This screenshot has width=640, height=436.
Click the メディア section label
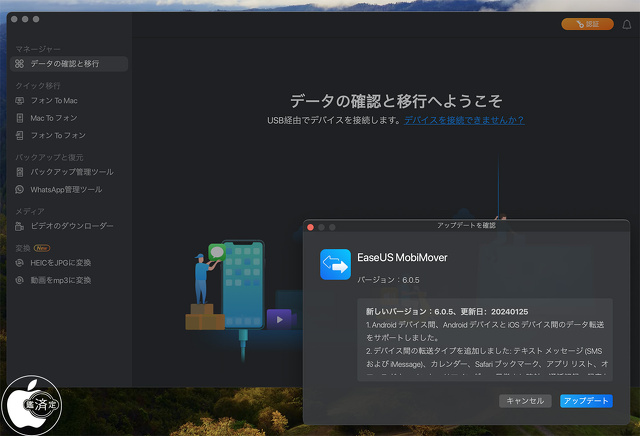click(x=30, y=211)
